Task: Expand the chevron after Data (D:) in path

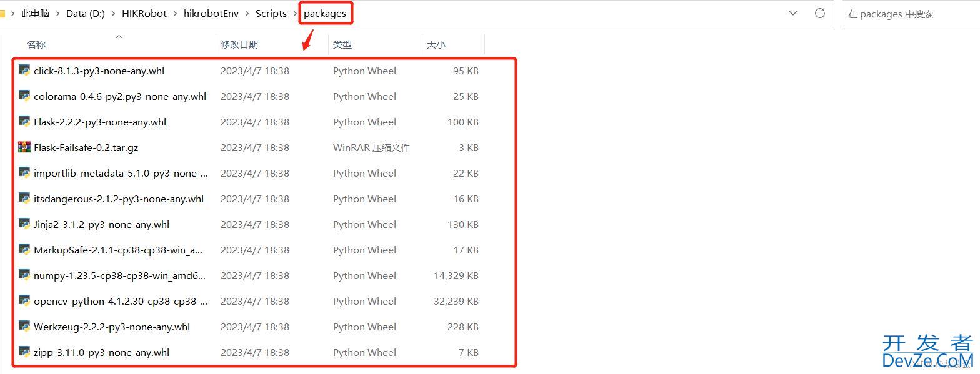Action: point(114,14)
